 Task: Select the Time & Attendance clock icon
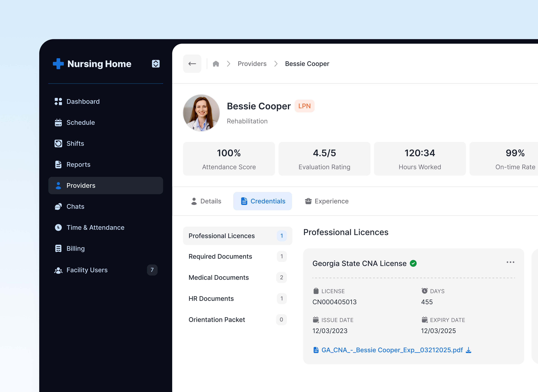pos(58,227)
